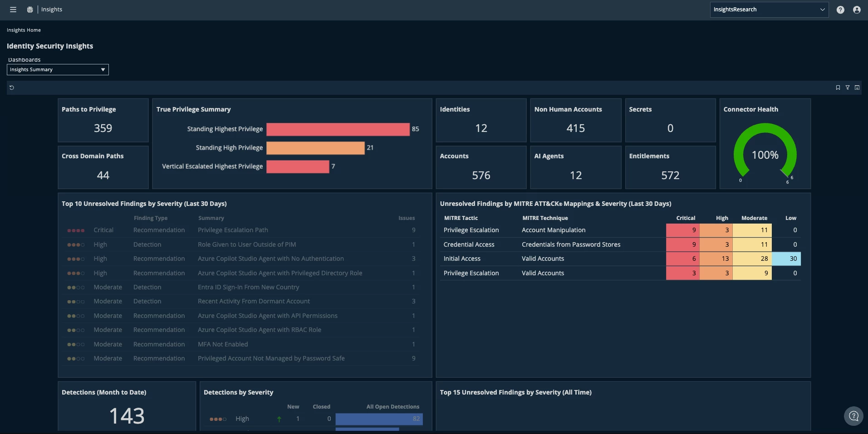Open the help question mark icon
Screen dimensions: 868x434
(x=840, y=10)
